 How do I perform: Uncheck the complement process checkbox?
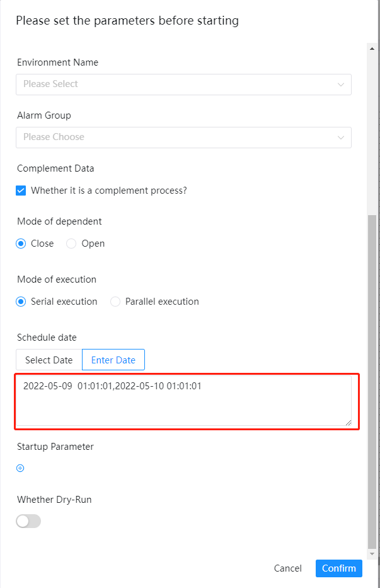click(21, 191)
